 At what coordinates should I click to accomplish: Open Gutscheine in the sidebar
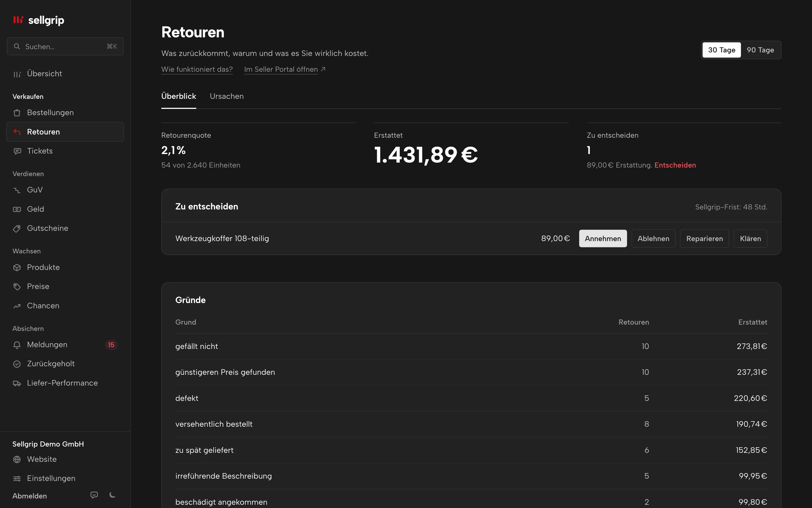pos(65,229)
